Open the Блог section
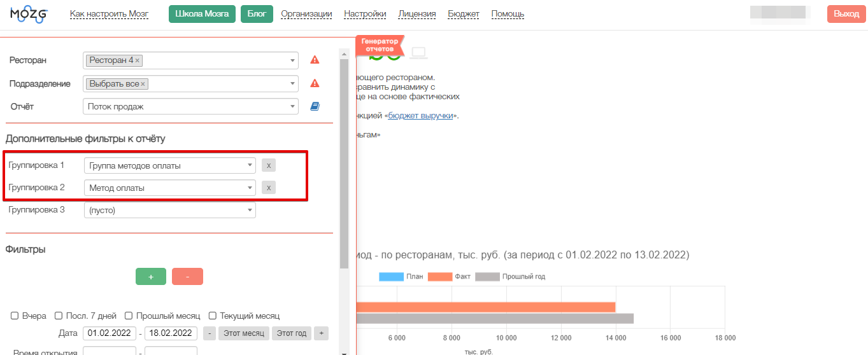This screenshot has width=868, height=355. pyautogui.click(x=257, y=14)
